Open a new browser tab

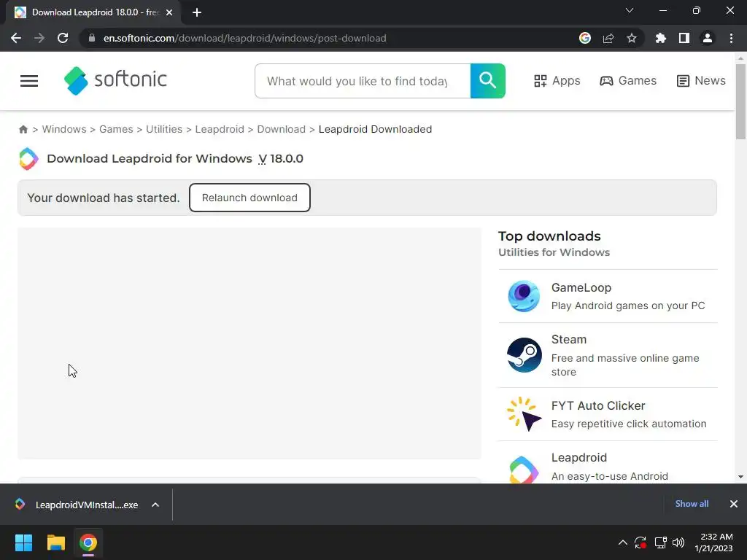(x=197, y=12)
